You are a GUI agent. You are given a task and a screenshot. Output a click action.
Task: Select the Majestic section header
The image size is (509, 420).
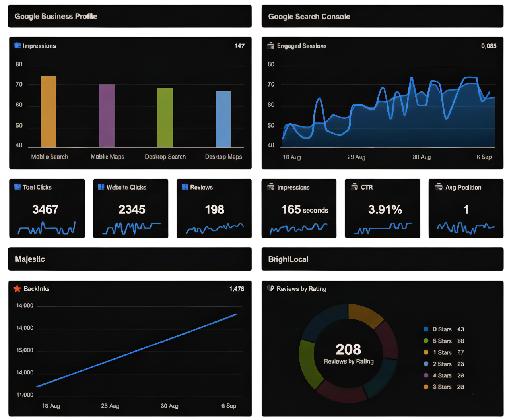click(x=30, y=259)
